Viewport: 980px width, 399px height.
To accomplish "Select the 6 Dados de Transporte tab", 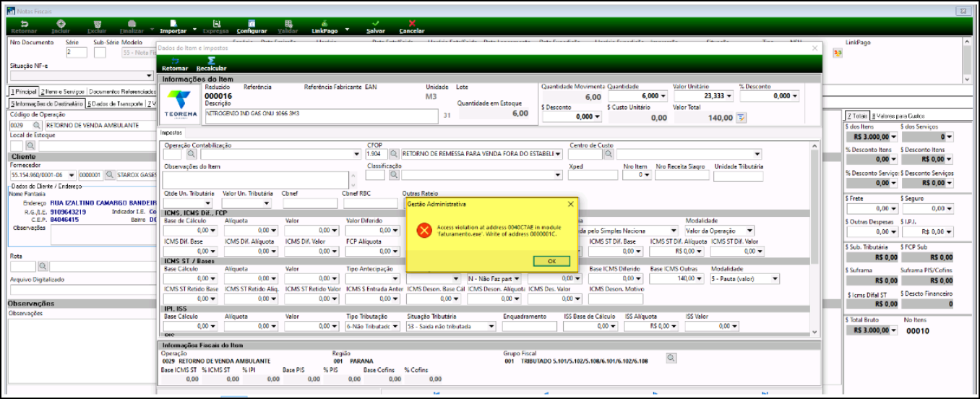I will pos(116,104).
